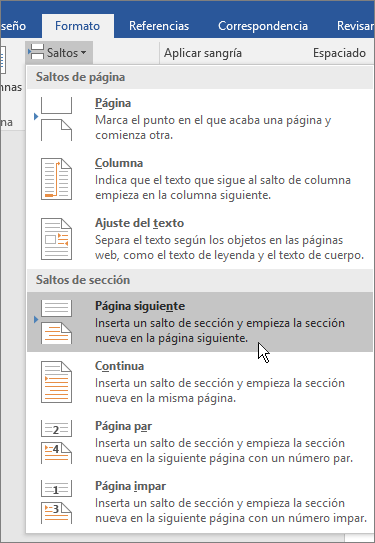Viewport: 375px width, 543px height.
Task: Insert a Página impar section break
Action: point(200,502)
